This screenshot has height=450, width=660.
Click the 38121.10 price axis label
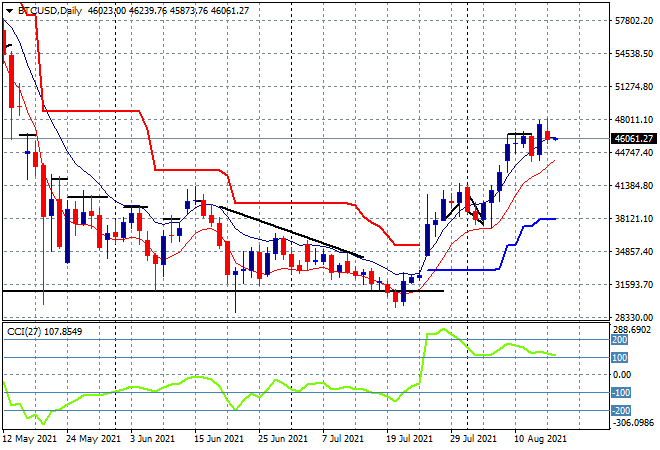coord(634,218)
